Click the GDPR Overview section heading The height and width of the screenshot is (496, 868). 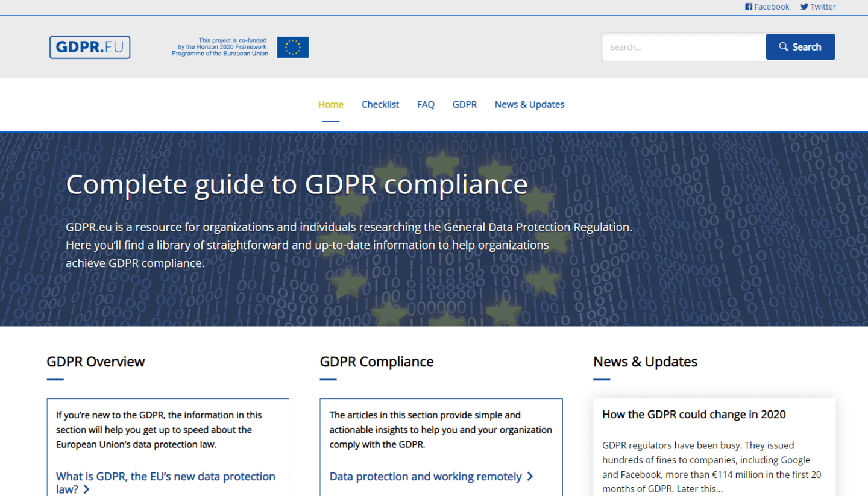tap(96, 362)
